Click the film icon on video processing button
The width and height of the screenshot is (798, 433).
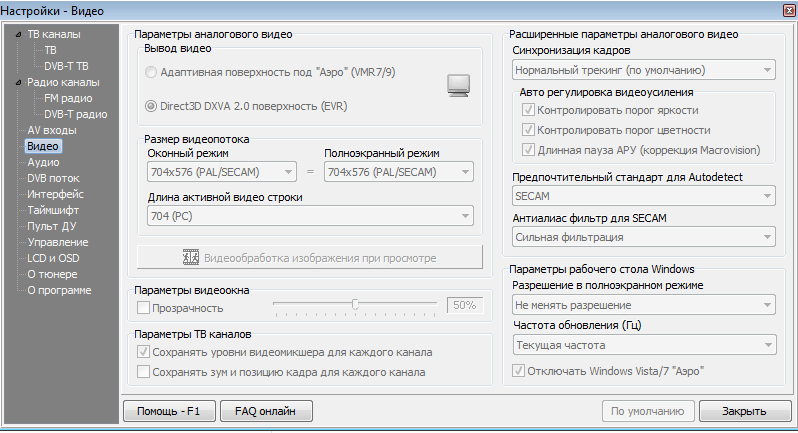(x=191, y=257)
